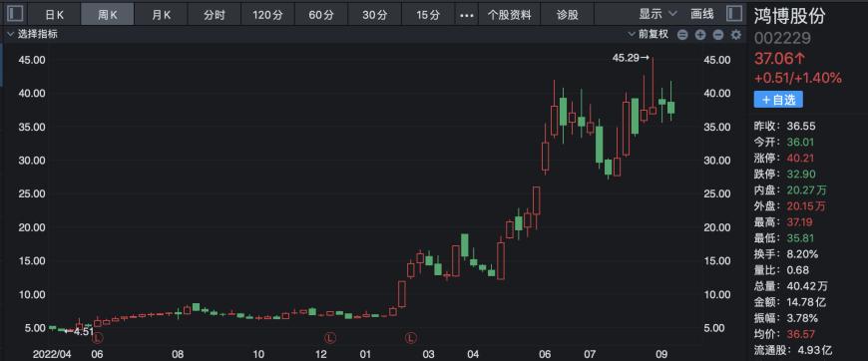Click the L marker near 06 date

pyautogui.click(x=98, y=337)
